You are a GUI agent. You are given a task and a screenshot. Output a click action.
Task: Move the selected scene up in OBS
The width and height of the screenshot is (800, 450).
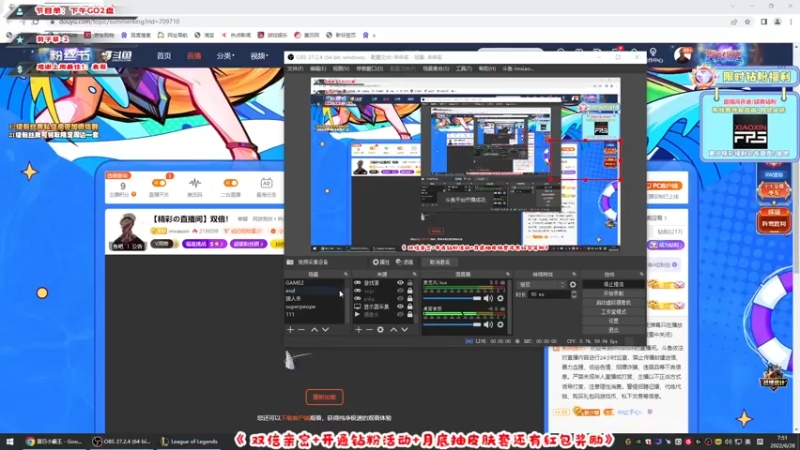tap(314, 330)
